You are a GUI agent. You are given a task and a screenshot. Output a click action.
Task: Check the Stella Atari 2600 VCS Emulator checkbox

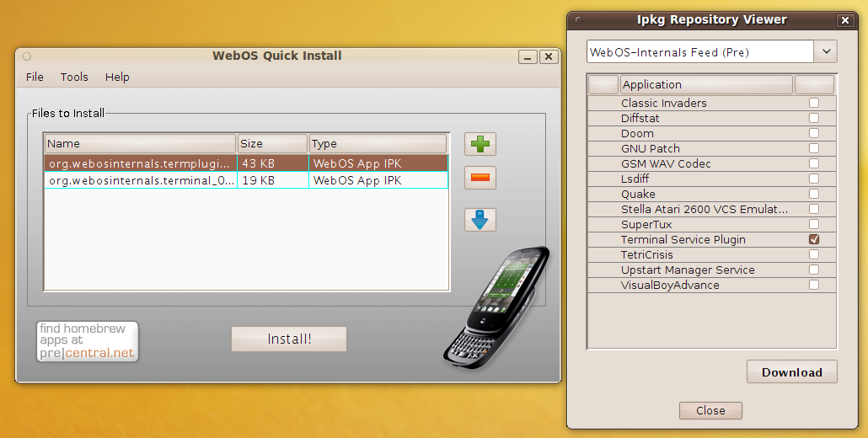click(814, 209)
